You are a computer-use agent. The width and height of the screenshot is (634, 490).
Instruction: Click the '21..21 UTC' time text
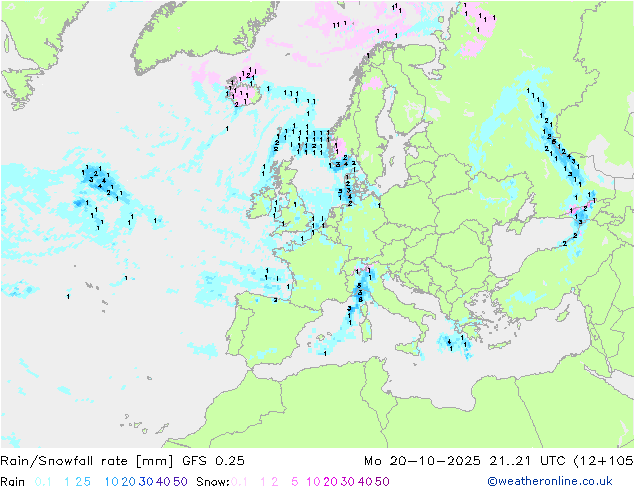click(x=528, y=461)
